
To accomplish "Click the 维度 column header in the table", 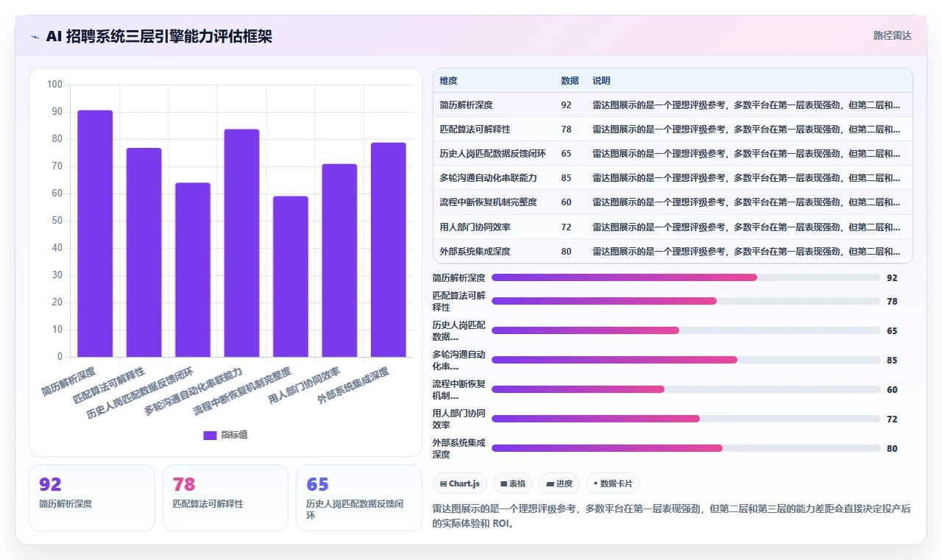I will [x=448, y=81].
